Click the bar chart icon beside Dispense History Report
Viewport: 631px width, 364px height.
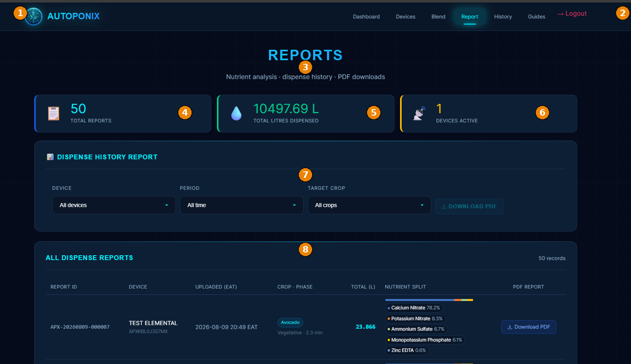[x=50, y=157]
